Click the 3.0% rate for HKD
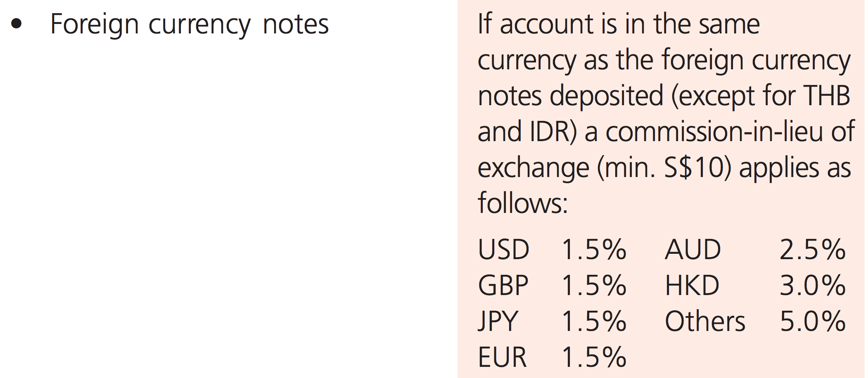The height and width of the screenshot is (378, 868). (812, 286)
